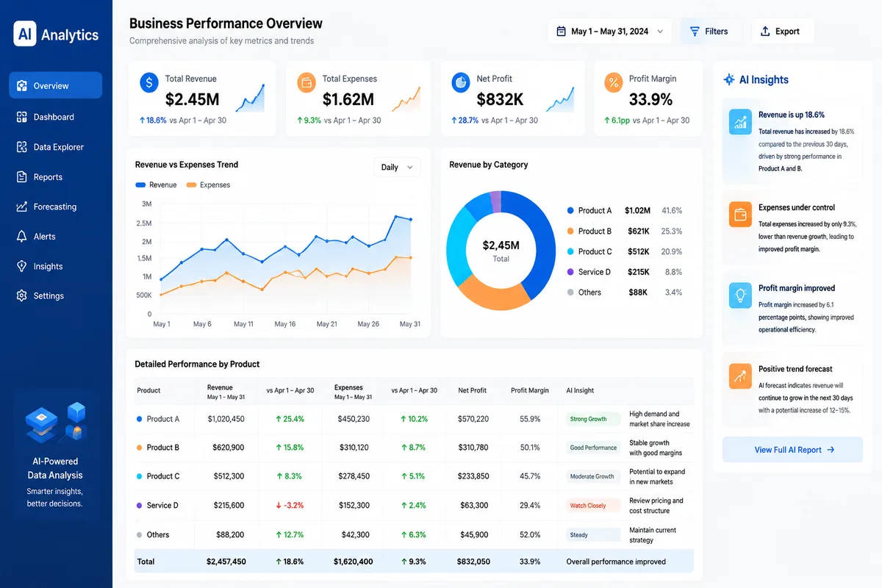Click the Total Revenue dollar icon

tap(149, 82)
